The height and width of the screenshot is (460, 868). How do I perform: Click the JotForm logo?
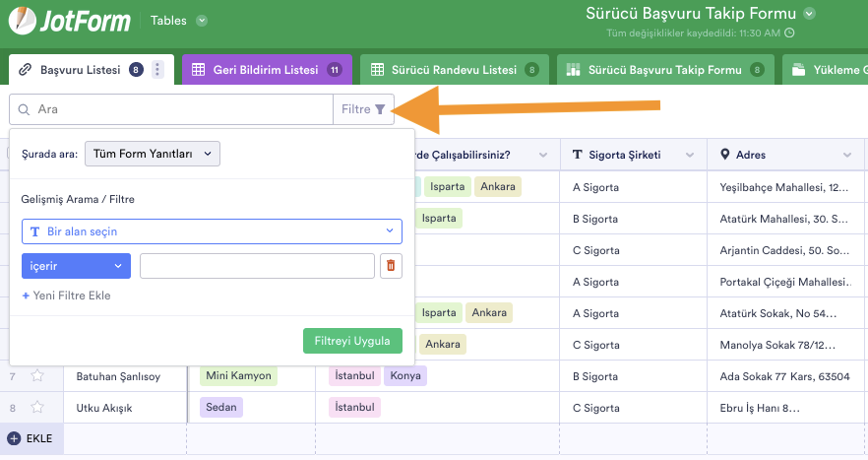pos(68,20)
